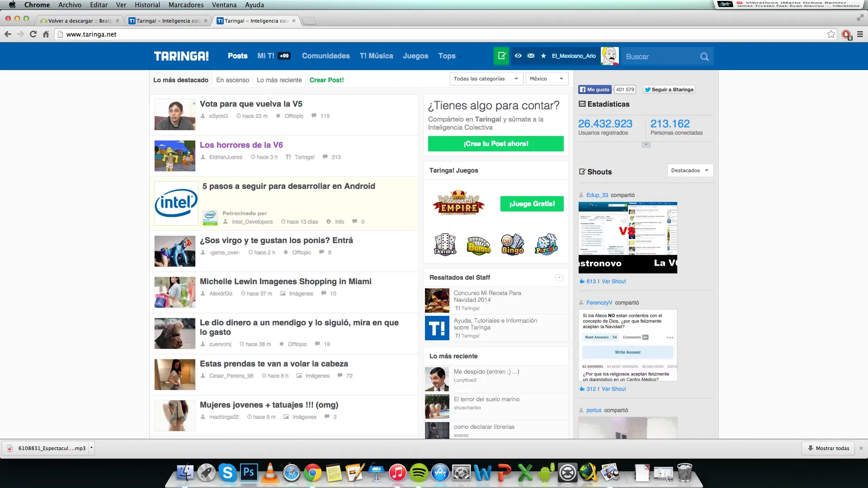Open Spotify from the dock
The height and width of the screenshot is (488, 868).
(x=419, y=473)
